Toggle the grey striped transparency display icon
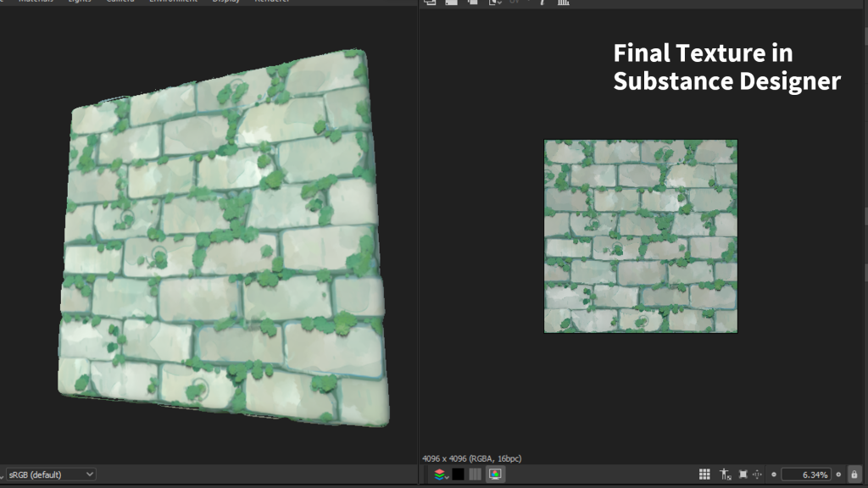The width and height of the screenshot is (868, 488). [x=475, y=474]
